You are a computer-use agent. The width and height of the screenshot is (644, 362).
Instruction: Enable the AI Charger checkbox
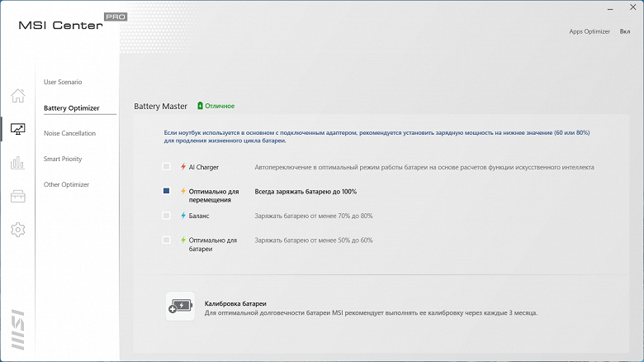click(166, 167)
